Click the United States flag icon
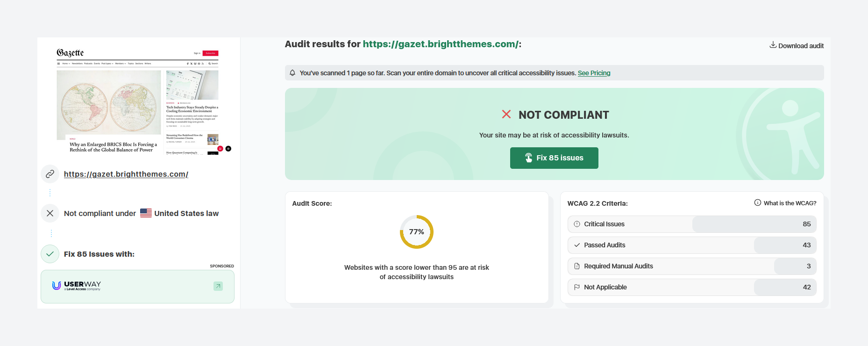 click(x=146, y=213)
